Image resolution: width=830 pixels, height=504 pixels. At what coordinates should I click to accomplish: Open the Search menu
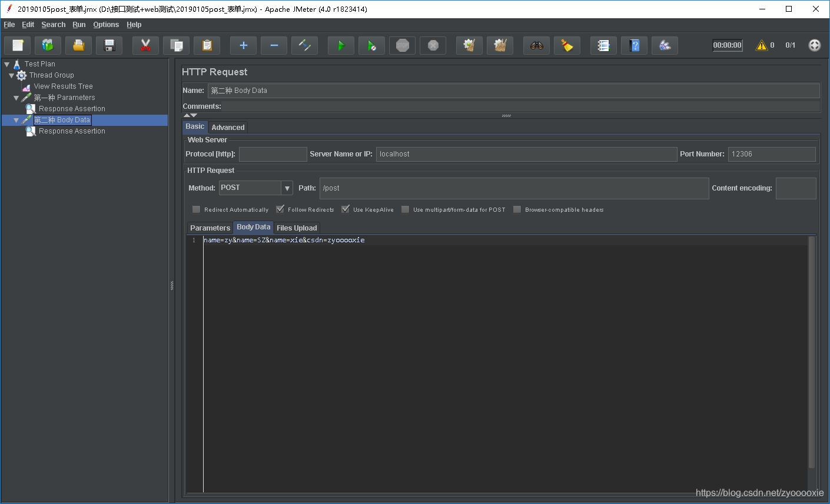point(54,25)
